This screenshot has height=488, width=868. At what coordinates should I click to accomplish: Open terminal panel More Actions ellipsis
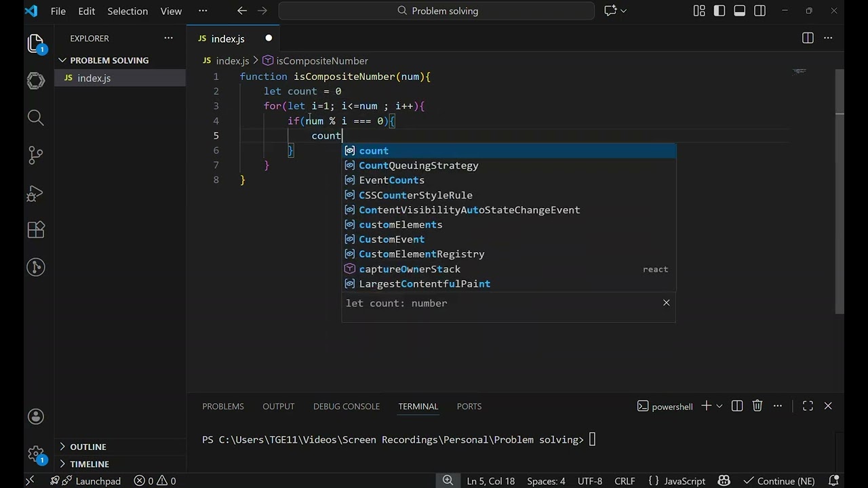778,406
